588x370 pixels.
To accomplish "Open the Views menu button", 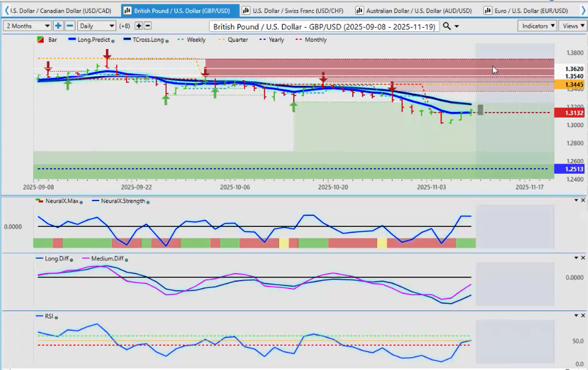I will [x=571, y=26].
